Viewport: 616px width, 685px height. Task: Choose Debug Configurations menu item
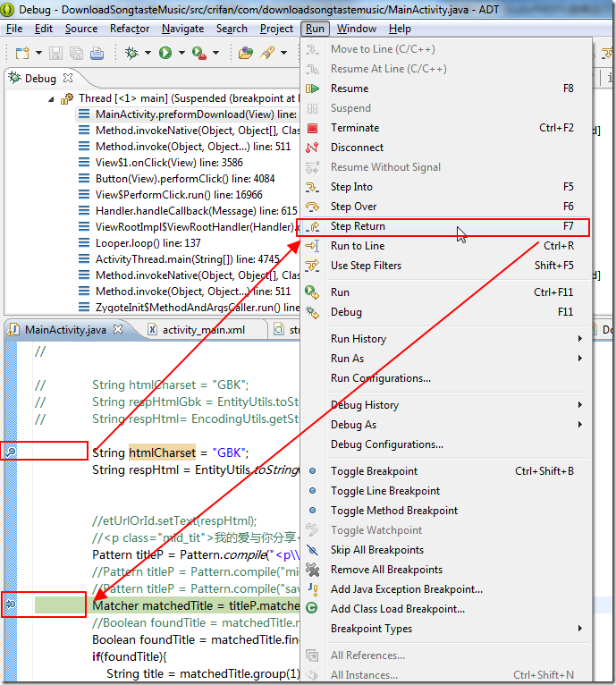pos(445,444)
